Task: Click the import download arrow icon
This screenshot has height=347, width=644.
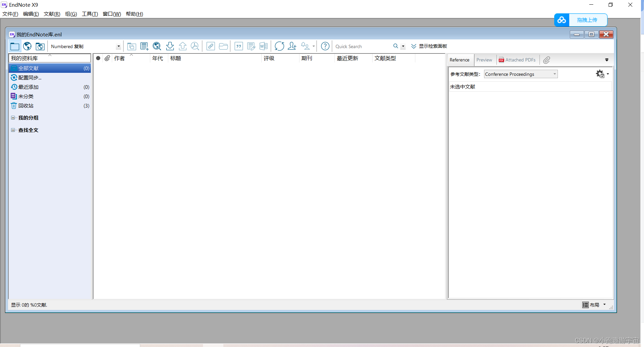Action: point(170,46)
